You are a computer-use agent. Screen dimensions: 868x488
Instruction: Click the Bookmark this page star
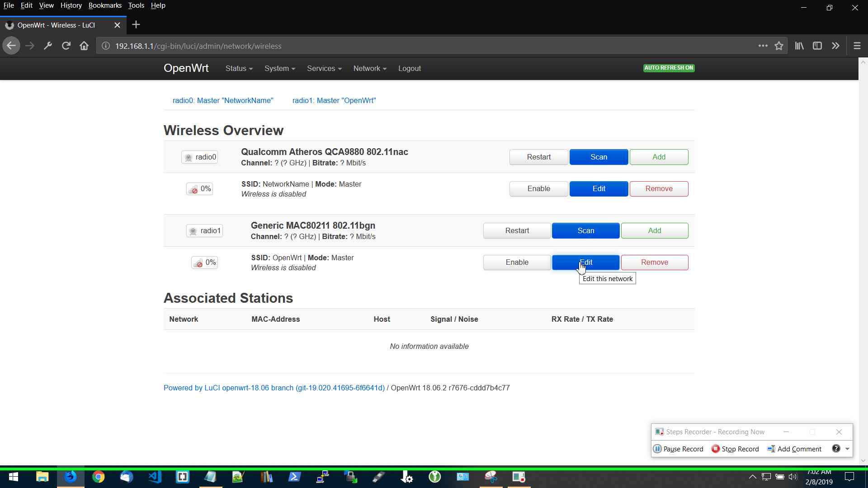pos(779,46)
